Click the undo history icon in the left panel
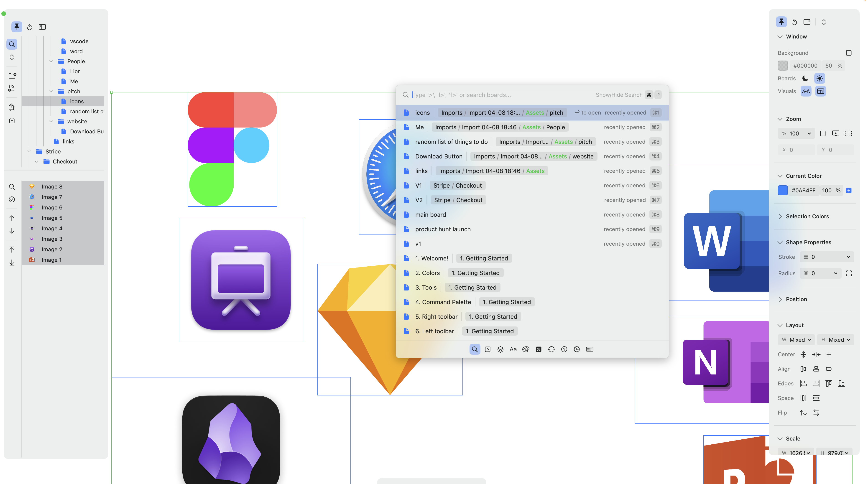The image size is (868, 484). pos(30,27)
